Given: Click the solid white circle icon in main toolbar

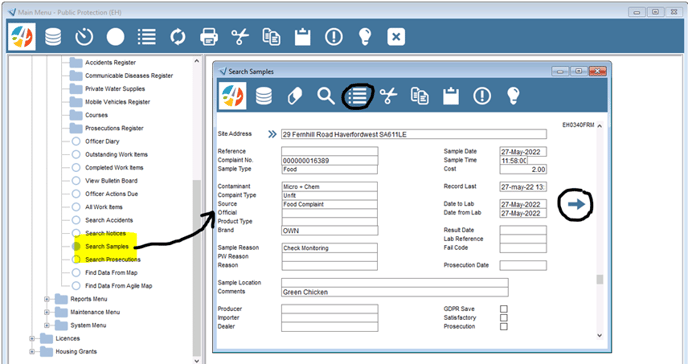Looking at the screenshot, I should click(x=115, y=37).
